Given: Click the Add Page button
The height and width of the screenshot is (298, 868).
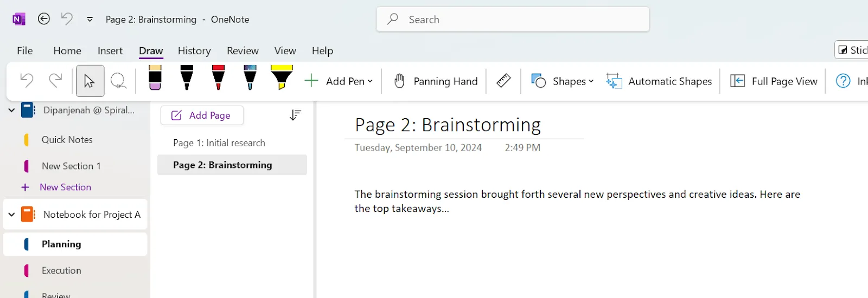Looking at the screenshot, I should (x=202, y=115).
